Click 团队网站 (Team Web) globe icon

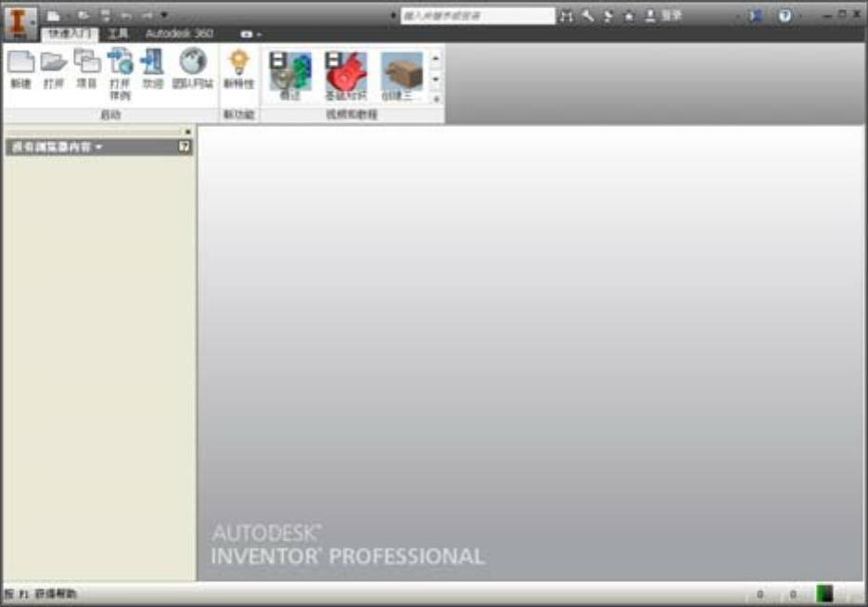pyautogui.click(x=193, y=70)
